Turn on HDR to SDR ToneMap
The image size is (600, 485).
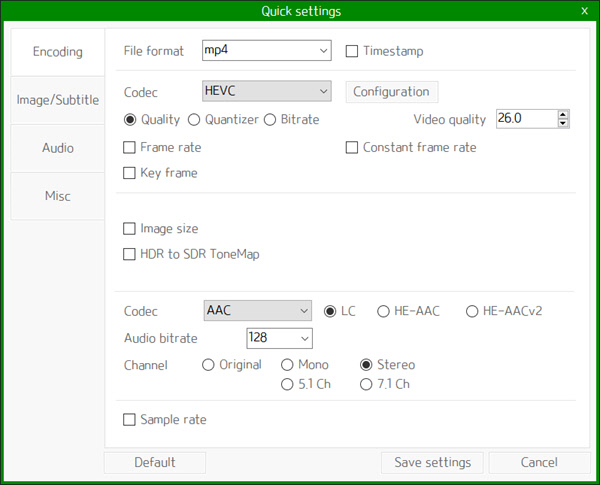point(129,254)
